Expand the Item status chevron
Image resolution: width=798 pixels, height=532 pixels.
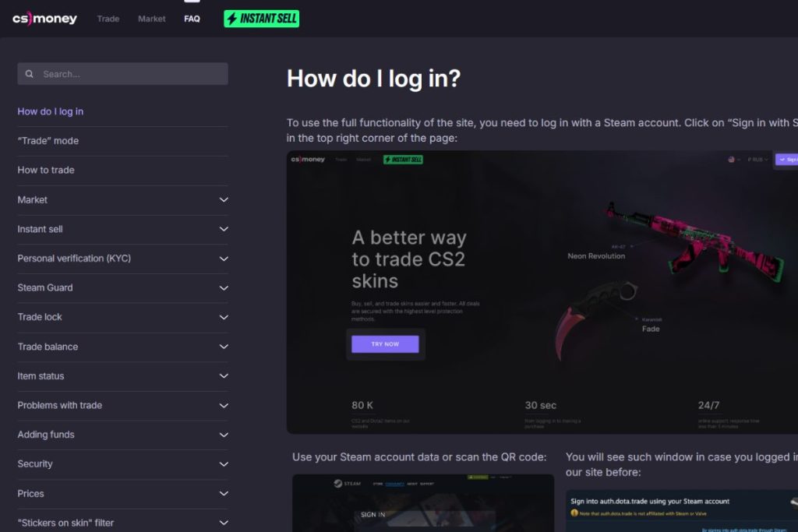(x=224, y=376)
